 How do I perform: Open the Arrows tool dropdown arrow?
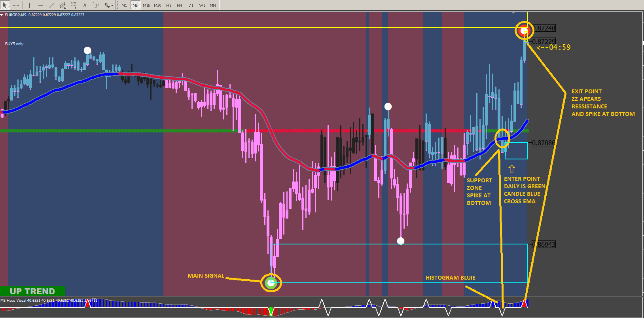click(x=112, y=6)
